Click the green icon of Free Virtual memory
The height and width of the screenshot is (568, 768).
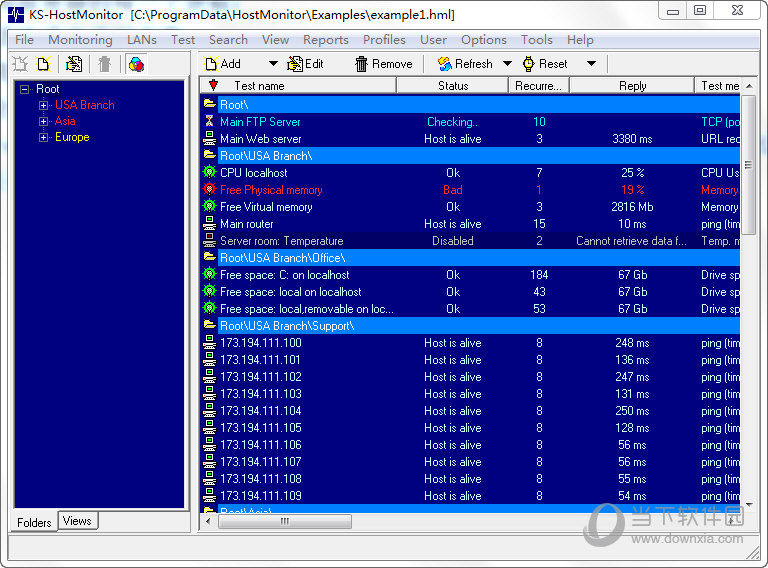point(210,206)
